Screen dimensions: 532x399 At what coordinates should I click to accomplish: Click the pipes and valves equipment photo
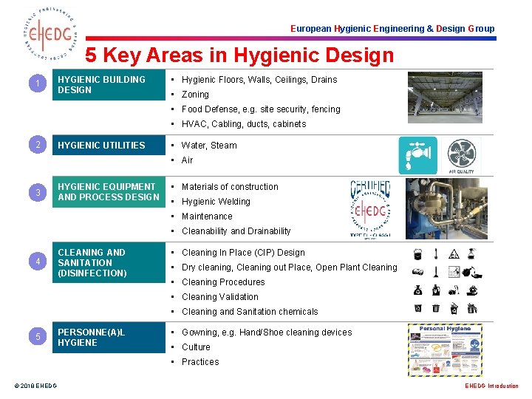[x=446, y=208]
